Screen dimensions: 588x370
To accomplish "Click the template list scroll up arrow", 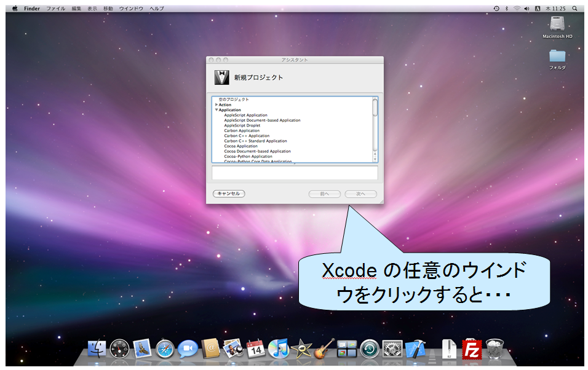I will pos(375,154).
